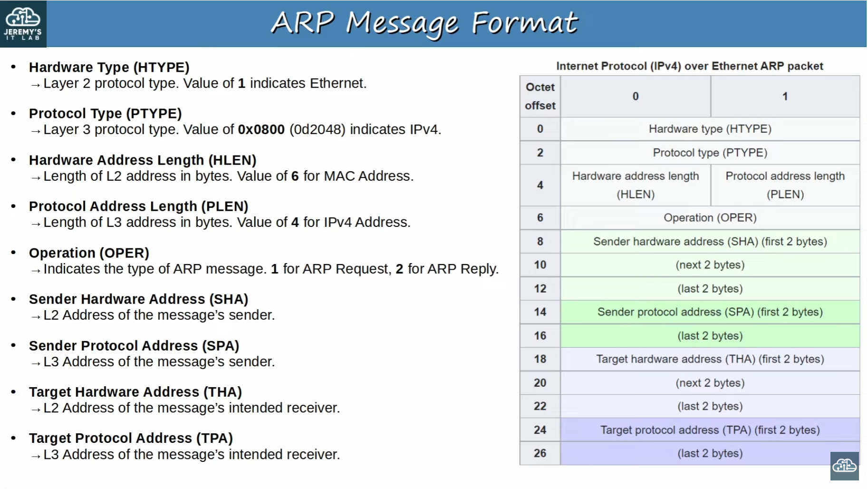This screenshot has height=489, width=868.
Task: Click the 'Operation (OPER)' bullet heading
Action: (89, 253)
